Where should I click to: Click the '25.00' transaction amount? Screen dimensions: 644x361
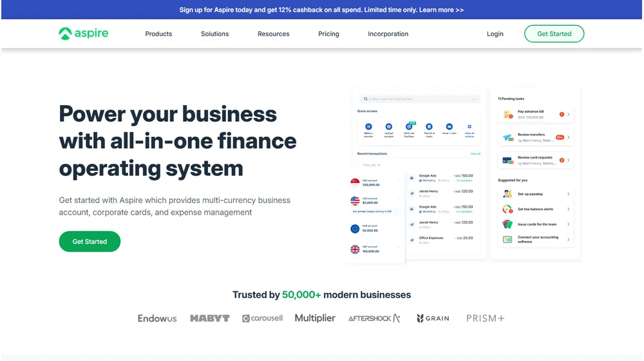tap(468, 238)
